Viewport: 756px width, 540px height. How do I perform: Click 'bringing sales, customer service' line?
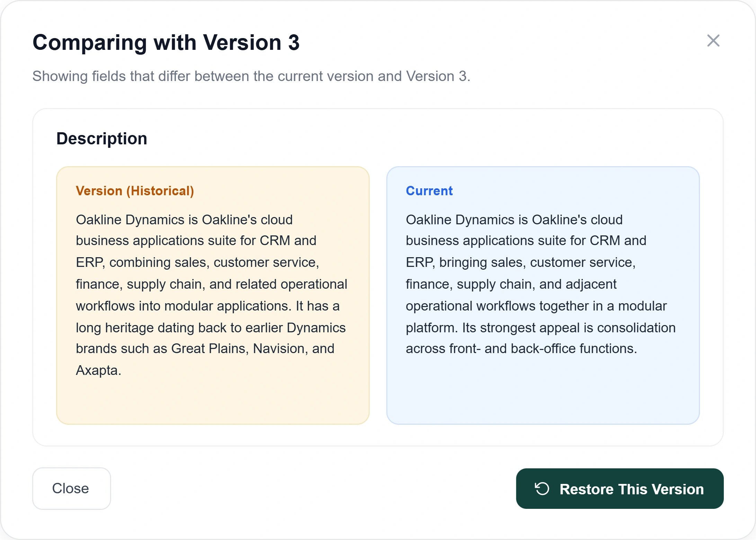(x=537, y=262)
